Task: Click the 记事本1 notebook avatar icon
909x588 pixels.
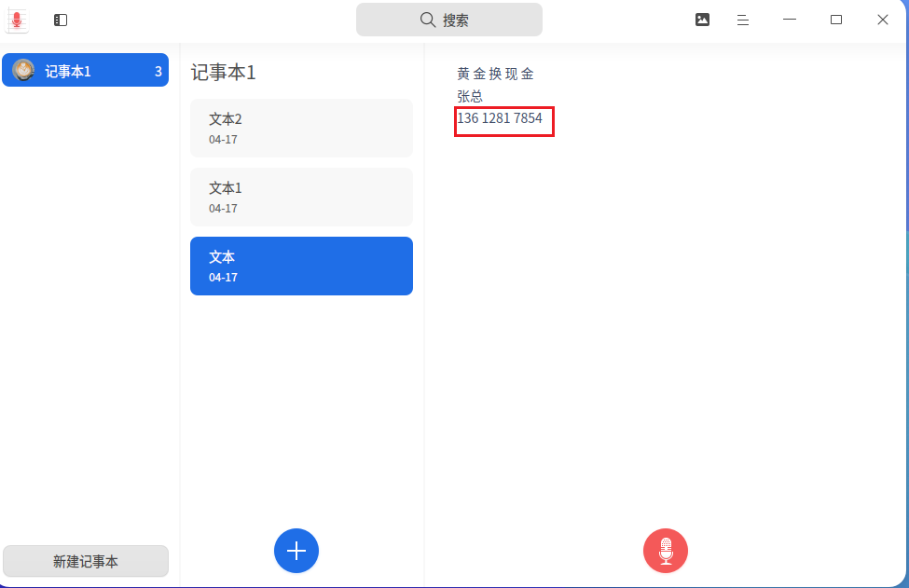Action: pos(24,71)
